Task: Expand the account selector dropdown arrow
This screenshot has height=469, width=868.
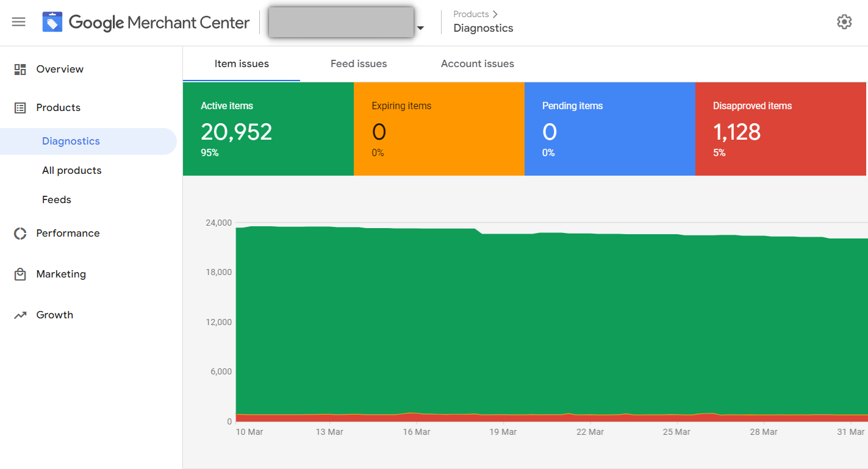Action: [x=421, y=27]
